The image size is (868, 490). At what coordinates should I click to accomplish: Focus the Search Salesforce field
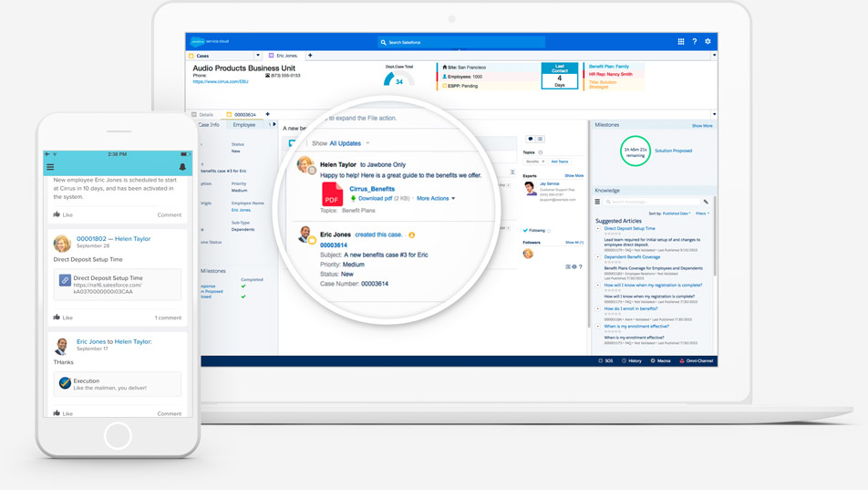point(461,42)
